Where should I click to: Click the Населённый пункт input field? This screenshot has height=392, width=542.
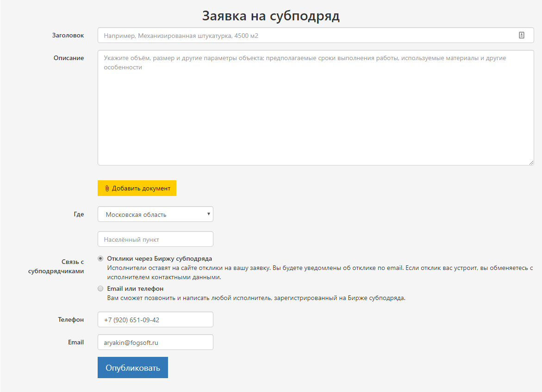(x=155, y=239)
